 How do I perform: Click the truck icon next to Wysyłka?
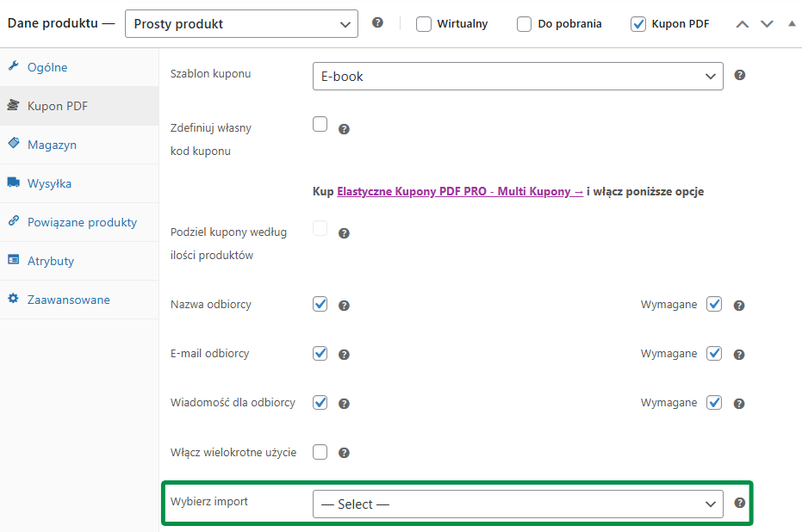pos(14,182)
